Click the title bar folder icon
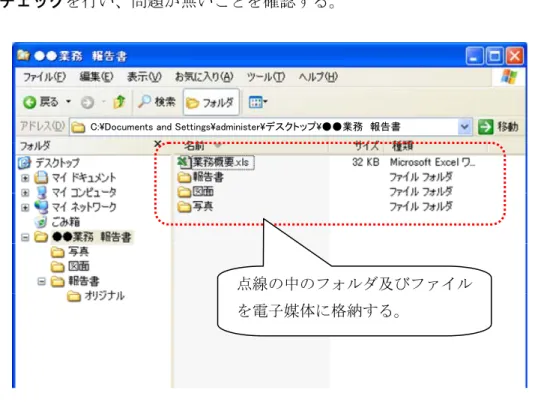The image size is (535, 402). coord(23,55)
